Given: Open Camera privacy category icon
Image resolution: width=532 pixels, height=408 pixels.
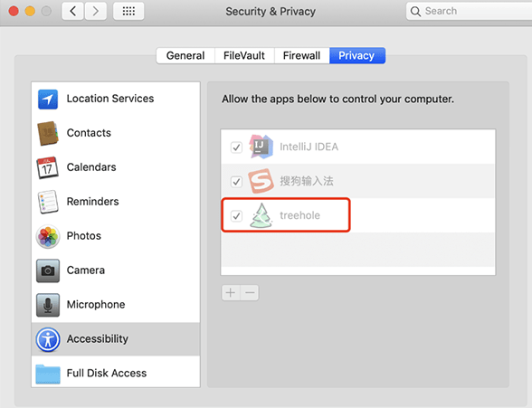Looking at the screenshot, I should click(48, 270).
